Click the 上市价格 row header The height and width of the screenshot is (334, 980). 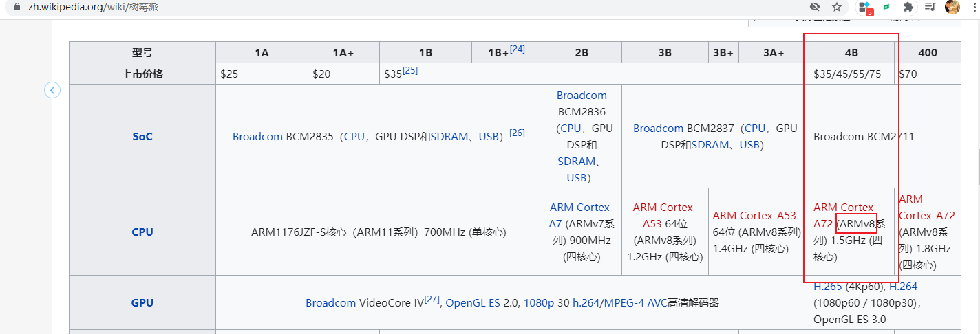tap(142, 74)
